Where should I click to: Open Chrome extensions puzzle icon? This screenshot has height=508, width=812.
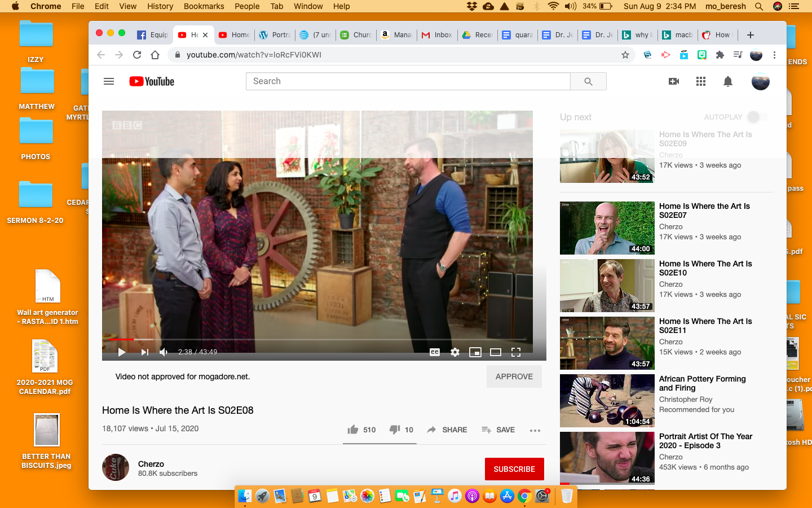click(x=720, y=55)
